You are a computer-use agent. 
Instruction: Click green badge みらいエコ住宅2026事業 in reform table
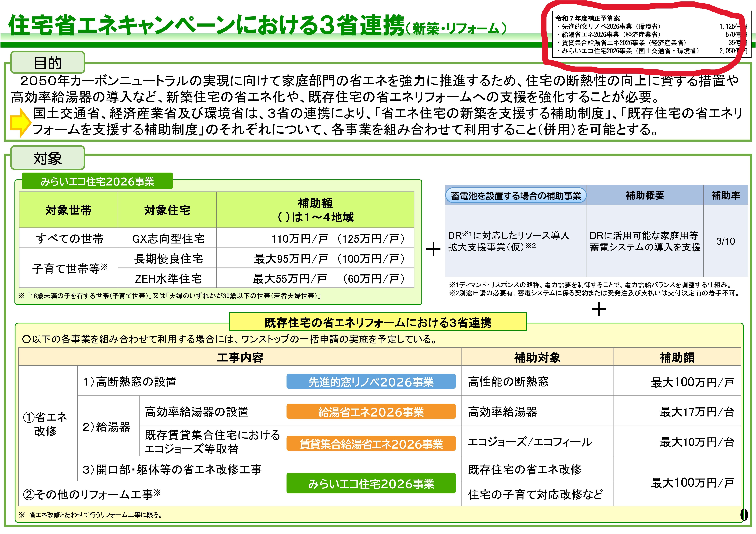coord(371,483)
